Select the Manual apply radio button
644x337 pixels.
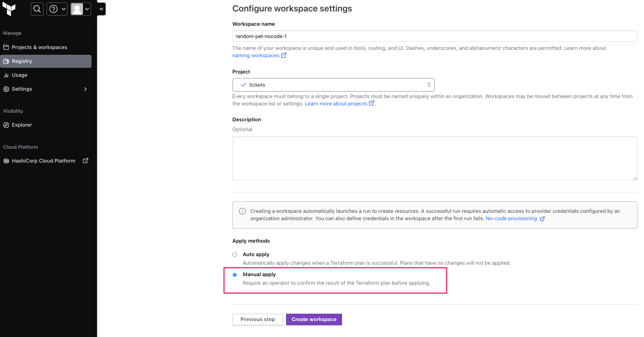(235, 275)
